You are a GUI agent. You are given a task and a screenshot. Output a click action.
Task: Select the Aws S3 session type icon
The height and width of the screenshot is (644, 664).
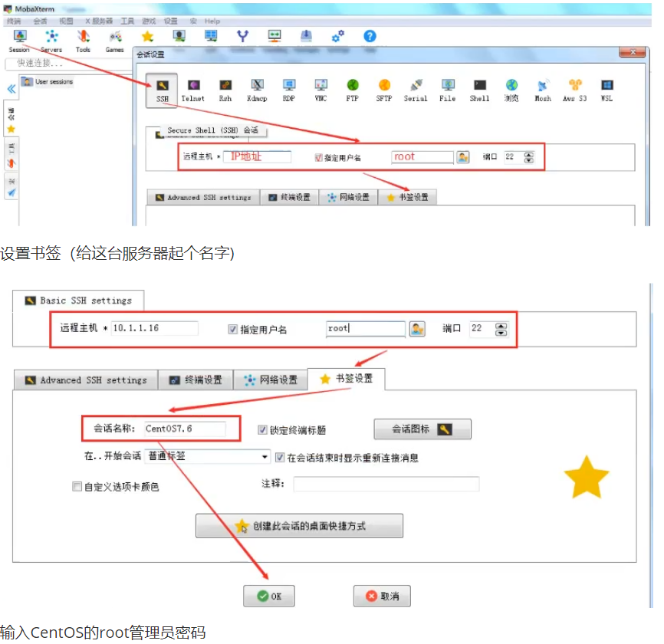(574, 90)
